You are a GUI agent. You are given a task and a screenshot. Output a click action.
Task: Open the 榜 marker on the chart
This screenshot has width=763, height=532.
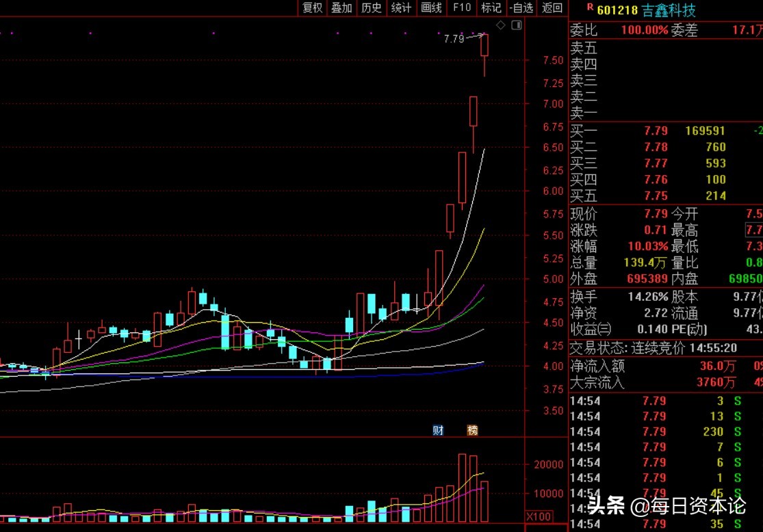pyautogui.click(x=472, y=430)
